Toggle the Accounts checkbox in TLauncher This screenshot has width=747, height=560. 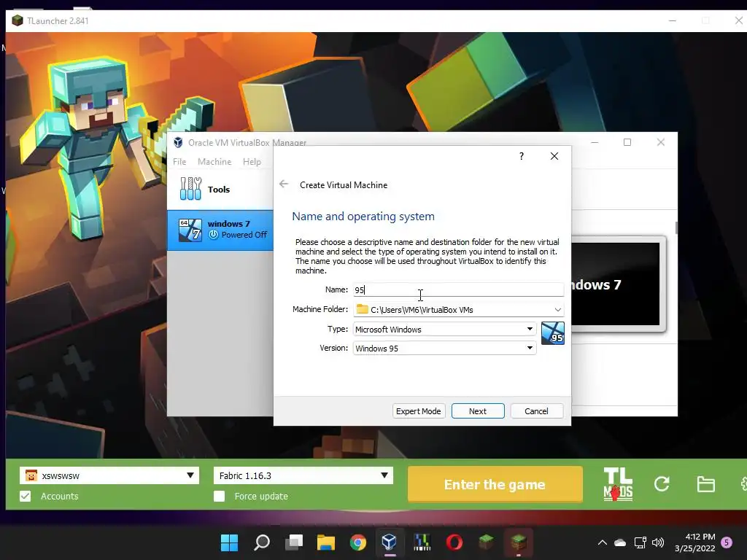[26, 496]
